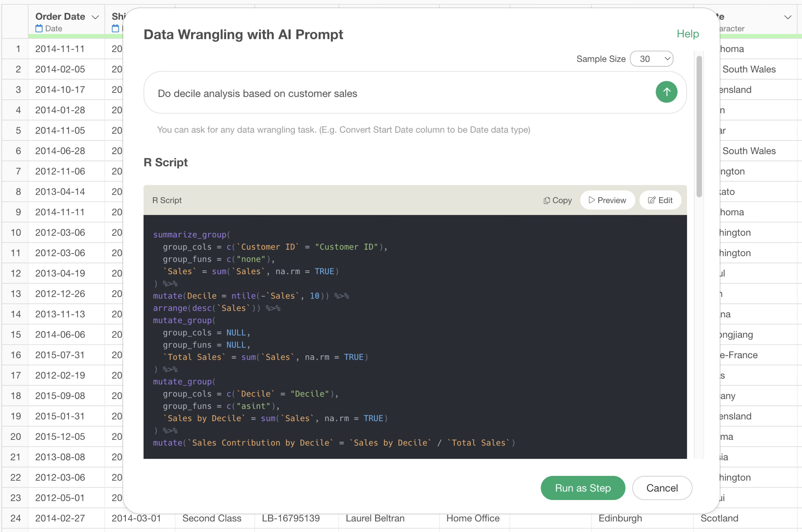Click the Order Date calendar type icon
802x532 pixels.
tap(39, 29)
